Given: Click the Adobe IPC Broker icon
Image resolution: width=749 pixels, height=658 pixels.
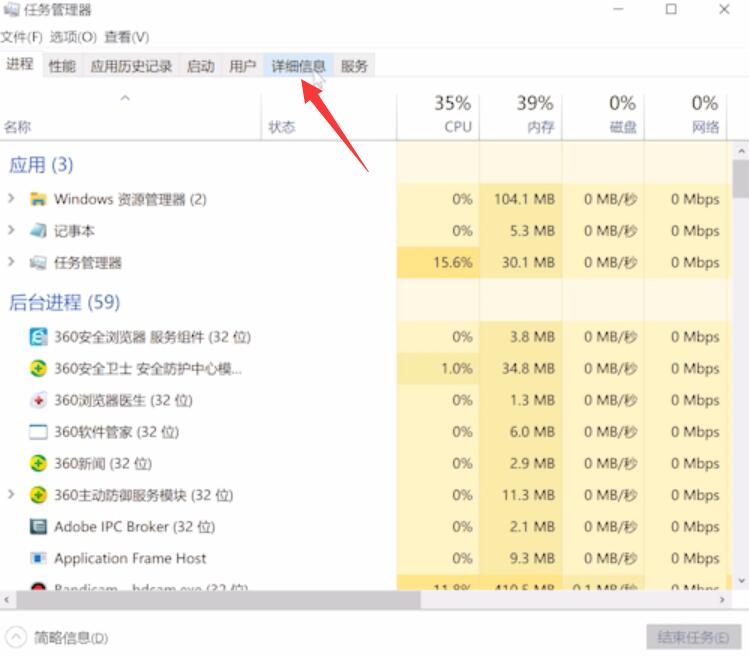Looking at the screenshot, I should [38, 527].
